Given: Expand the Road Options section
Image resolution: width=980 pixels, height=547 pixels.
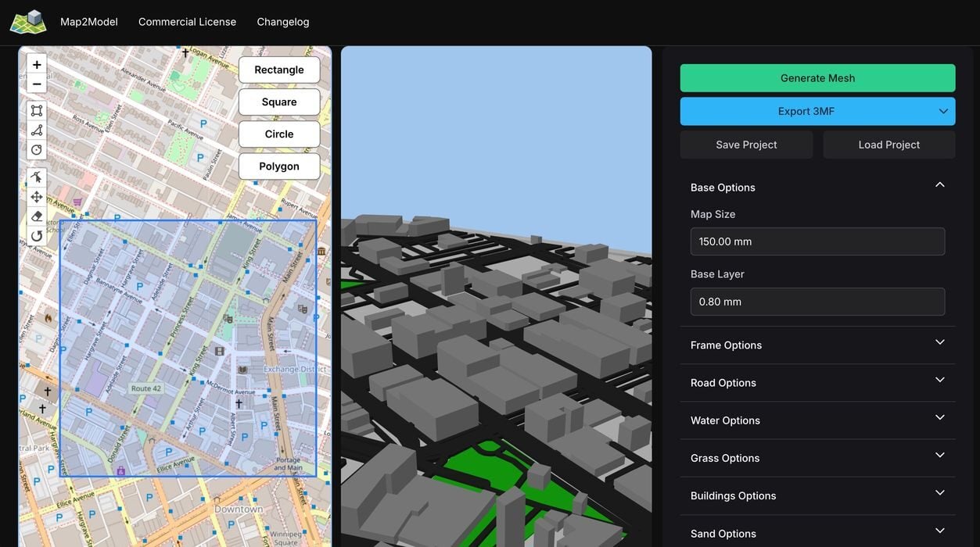Looking at the screenshot, I should tap(939, 381).
